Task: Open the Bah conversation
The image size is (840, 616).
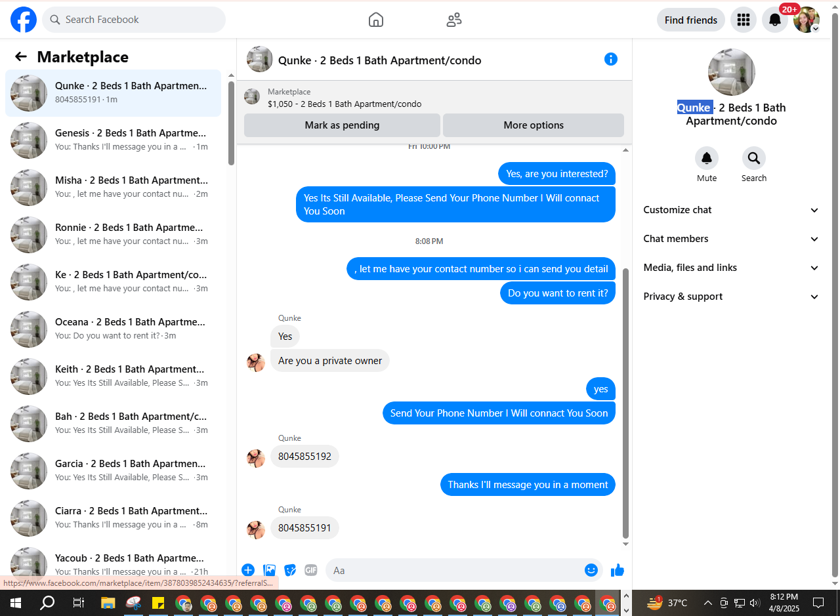Action: pyautogui.click(x=113, y=424)
